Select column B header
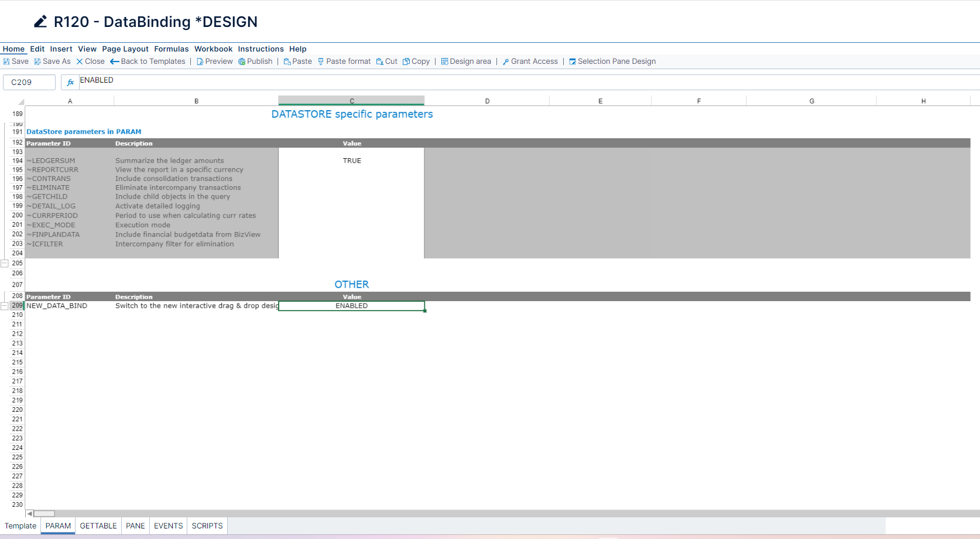This screenshot has height=539, width=980. [x=196, y=101]
